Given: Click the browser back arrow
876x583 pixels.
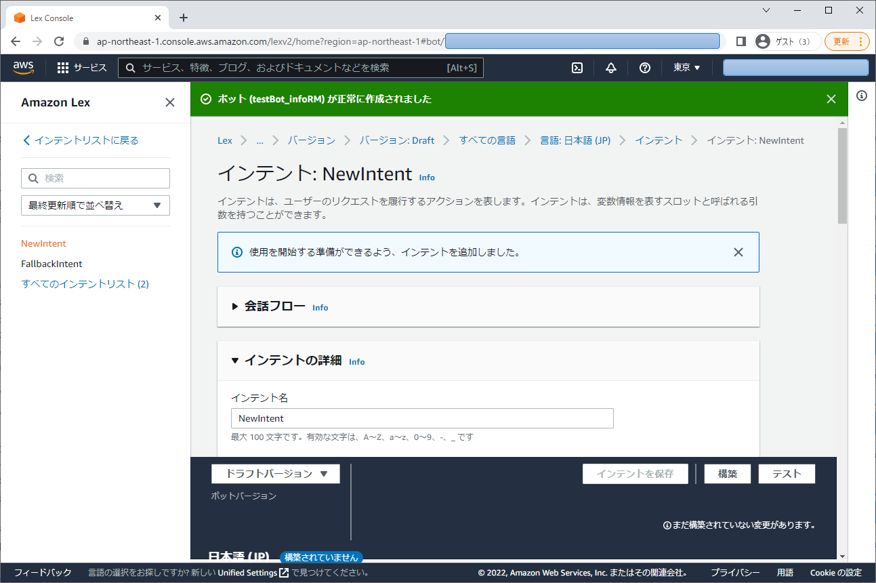Looking at the screenshot, I should [x=16, y=41].
